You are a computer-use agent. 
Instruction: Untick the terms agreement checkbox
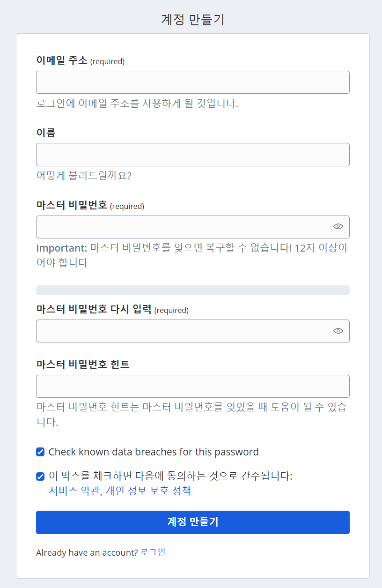[x=40, y=476]
